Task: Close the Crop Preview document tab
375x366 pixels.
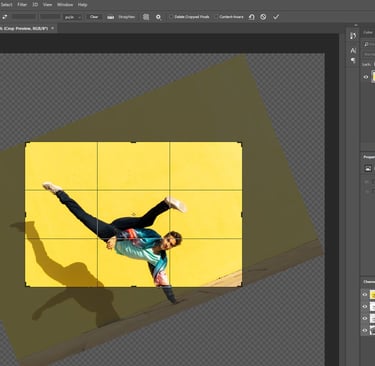Action: pos(53,29)
